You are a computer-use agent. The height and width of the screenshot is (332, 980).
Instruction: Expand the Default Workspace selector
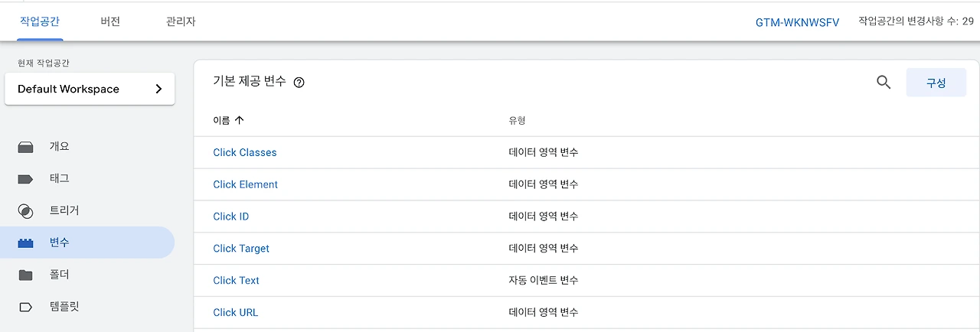pos(90,89)
